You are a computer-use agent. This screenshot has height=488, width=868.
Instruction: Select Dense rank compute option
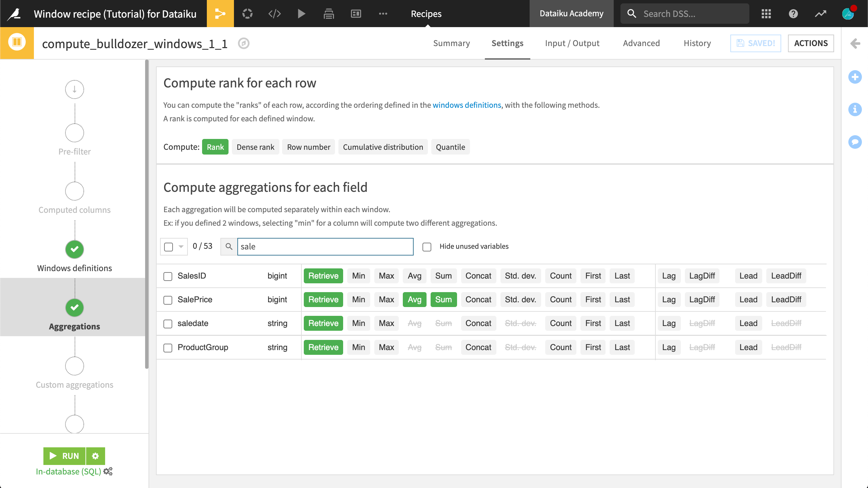pyautogui.click(x=255, y=147)
